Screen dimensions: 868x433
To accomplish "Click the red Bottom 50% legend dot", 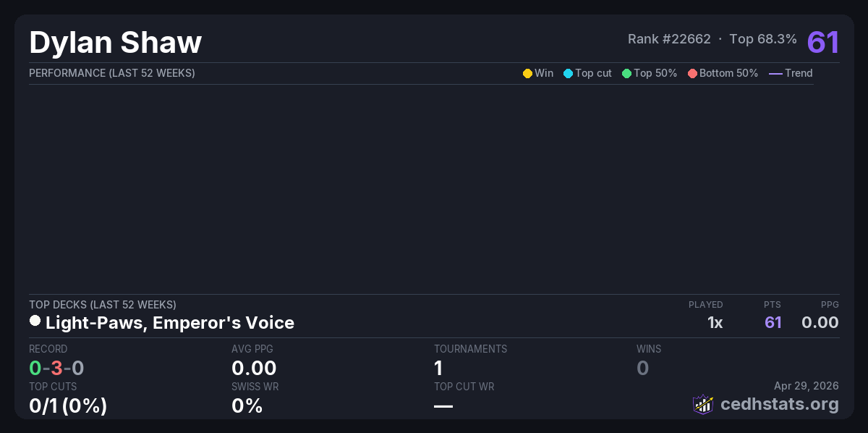I will point(692,73).
